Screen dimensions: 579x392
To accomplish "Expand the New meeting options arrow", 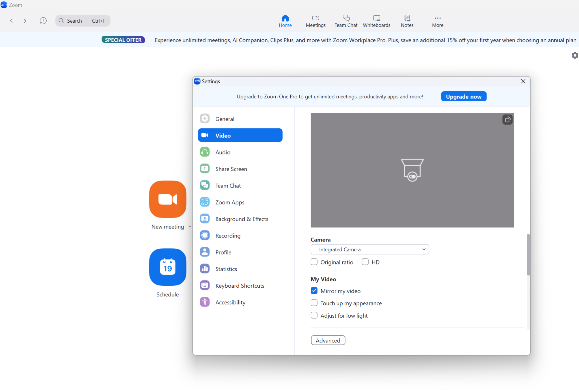I will 190,227.
